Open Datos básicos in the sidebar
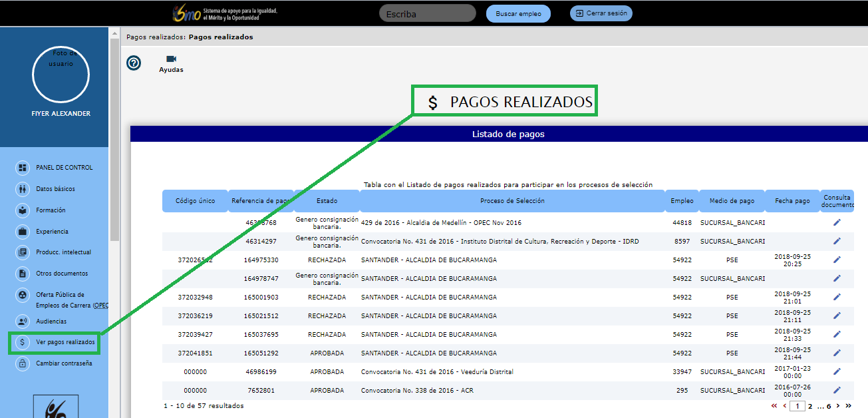Viewport: 868px width, 418px height. [23, 189]
